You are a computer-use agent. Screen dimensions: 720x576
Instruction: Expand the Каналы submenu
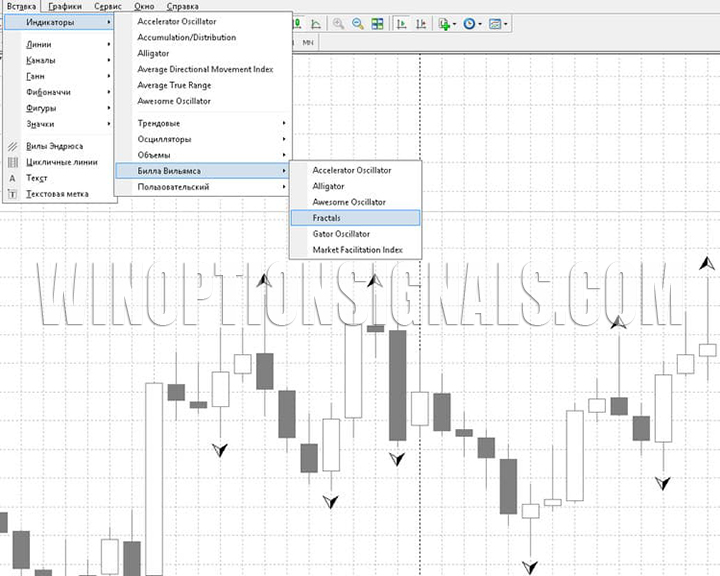(59, 60)
